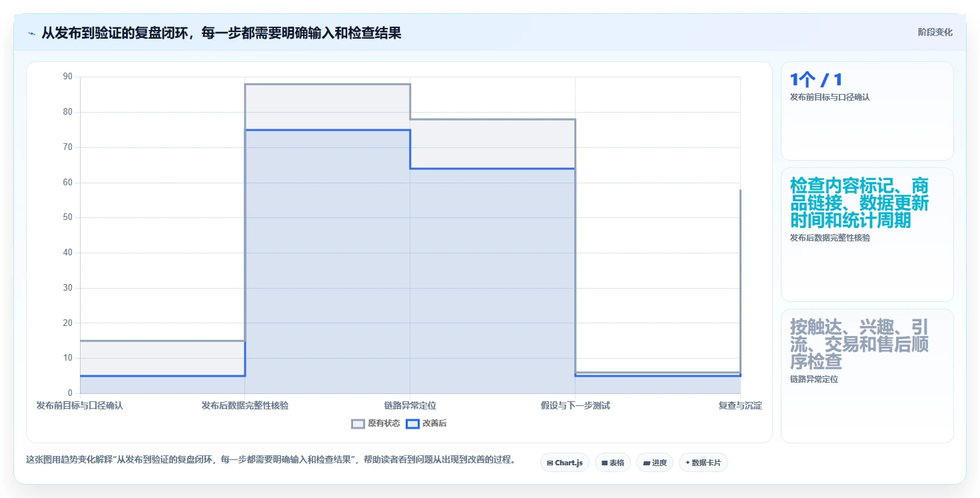Select the Chart.js tag chip
The image size is (980, 498).
pos(565,463)
